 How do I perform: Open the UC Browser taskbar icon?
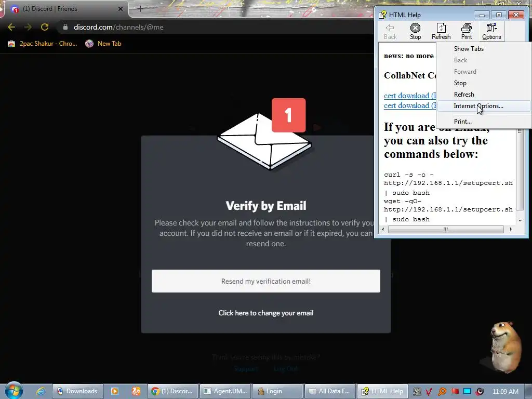[x=136, y=391]
